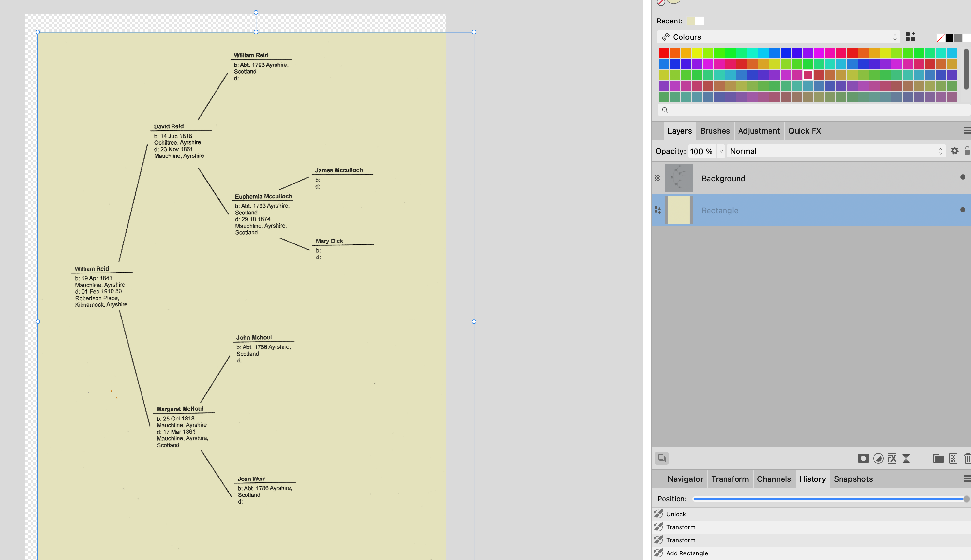Click the palette search input field
Screen dimensions: 971x560
pos(814,110)
